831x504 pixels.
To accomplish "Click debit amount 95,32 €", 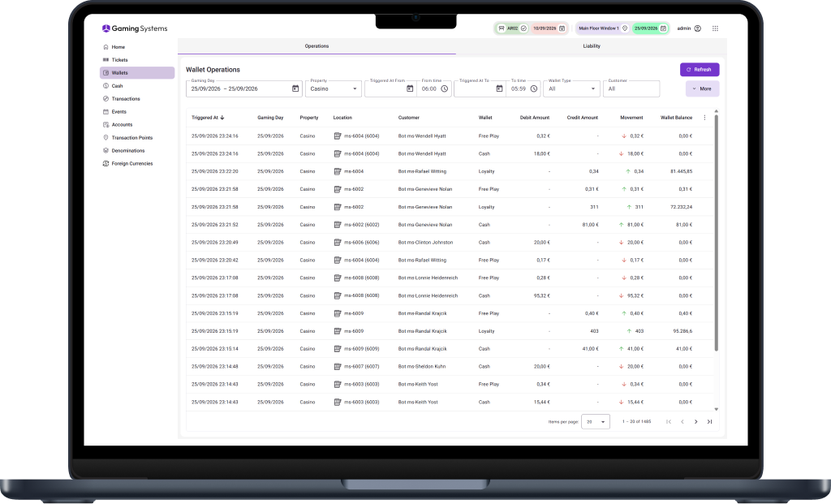I will coord(541,295).
